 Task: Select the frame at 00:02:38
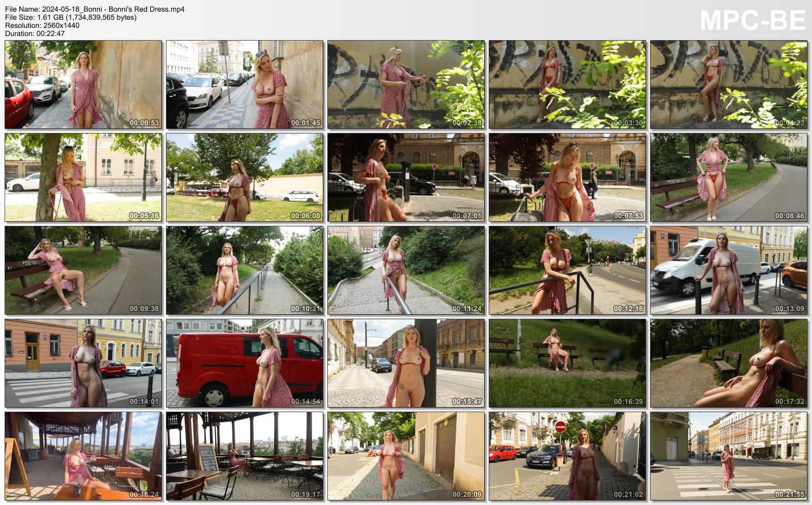point(406,85)
